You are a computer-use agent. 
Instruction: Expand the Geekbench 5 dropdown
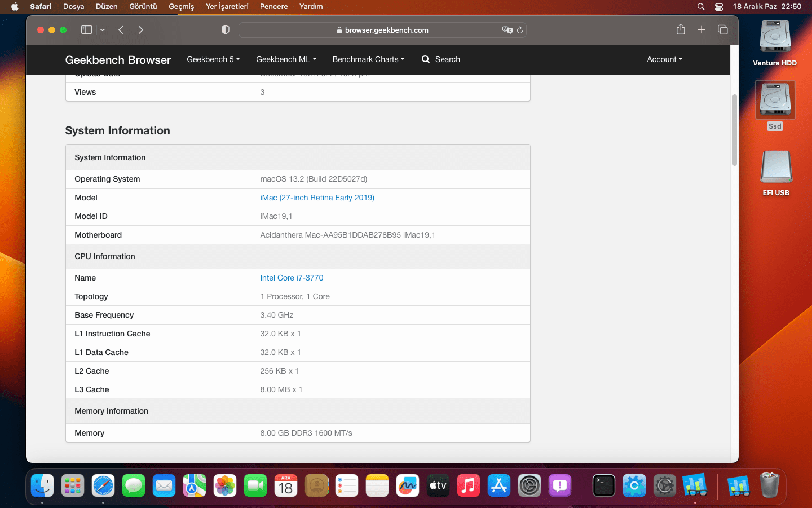click(213, 59)
